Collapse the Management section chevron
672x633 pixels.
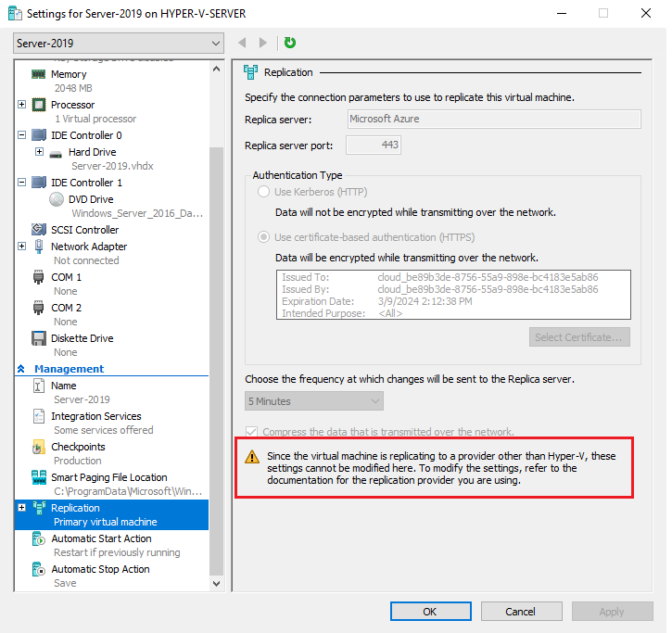[21, 369]
